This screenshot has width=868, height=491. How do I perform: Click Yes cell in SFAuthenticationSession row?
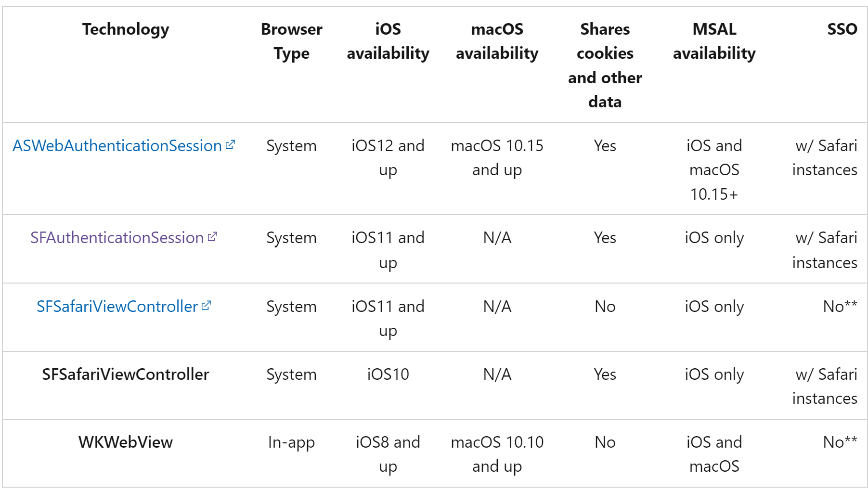tap(605, 237)
